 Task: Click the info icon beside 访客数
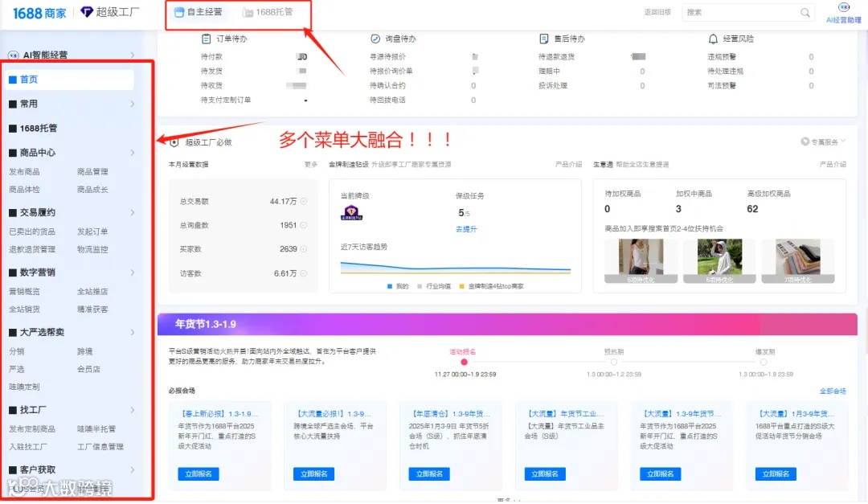(303, 273)
